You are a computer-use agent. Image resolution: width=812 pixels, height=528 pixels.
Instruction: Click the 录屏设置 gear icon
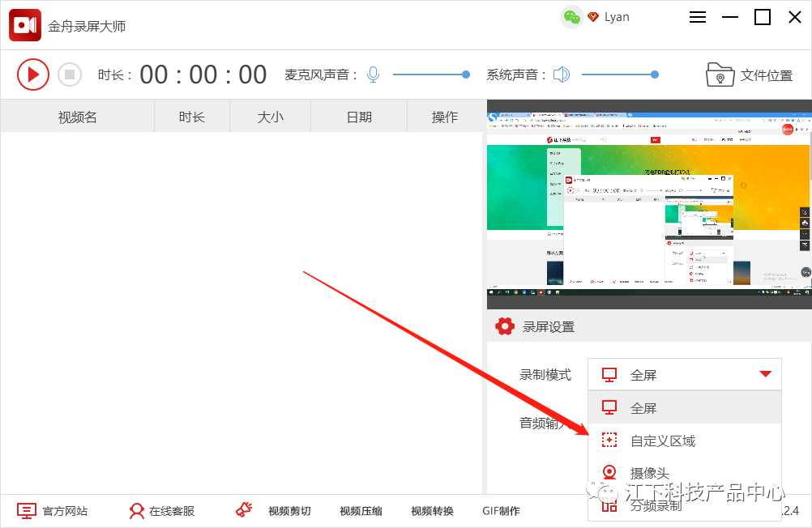point(504,326)
